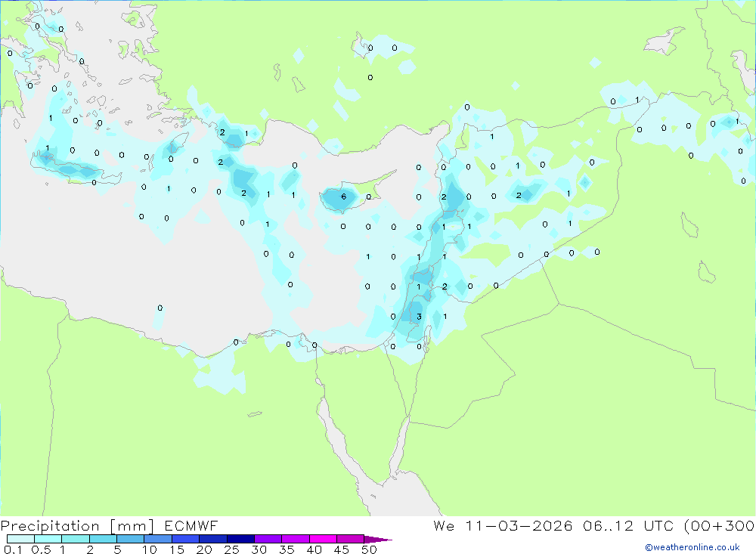This screenshot has width=756, height=554.
Task: Click the purple arrow tip above 50 mm
Action: pyautogui.click(x=378, y=539)
